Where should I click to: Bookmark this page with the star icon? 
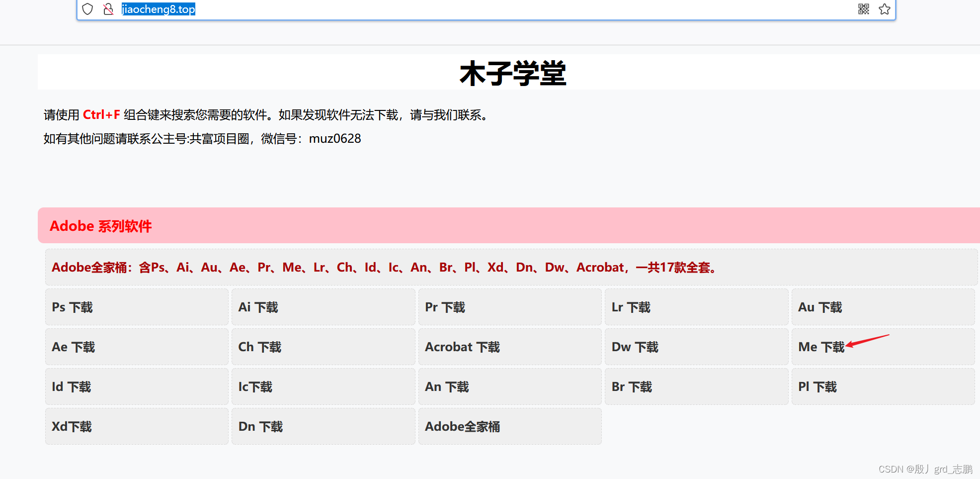[885, 9]
